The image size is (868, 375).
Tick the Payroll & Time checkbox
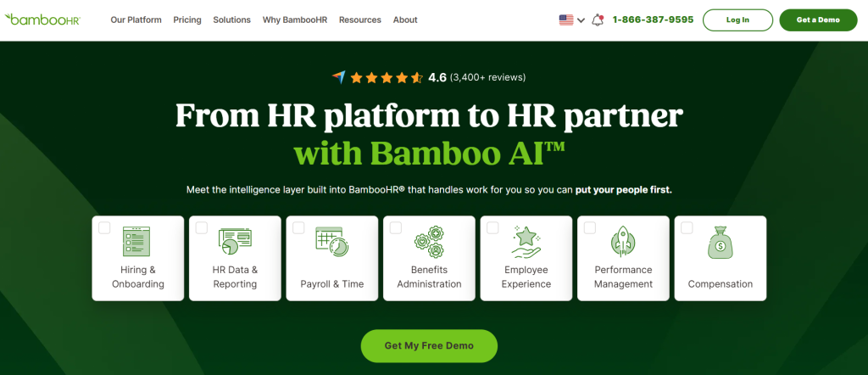pyautogui.click(x=298, y=227)
